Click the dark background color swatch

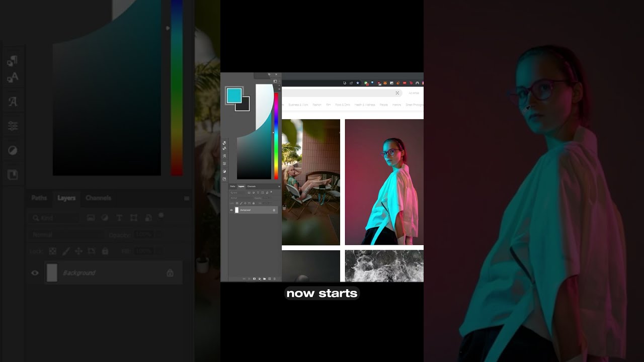click(243, 104)
